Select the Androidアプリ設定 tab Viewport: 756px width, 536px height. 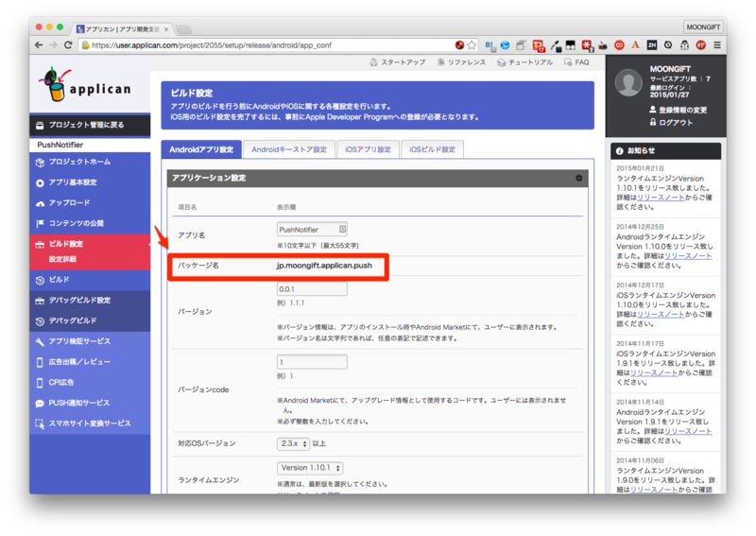[x=201, y=149]
